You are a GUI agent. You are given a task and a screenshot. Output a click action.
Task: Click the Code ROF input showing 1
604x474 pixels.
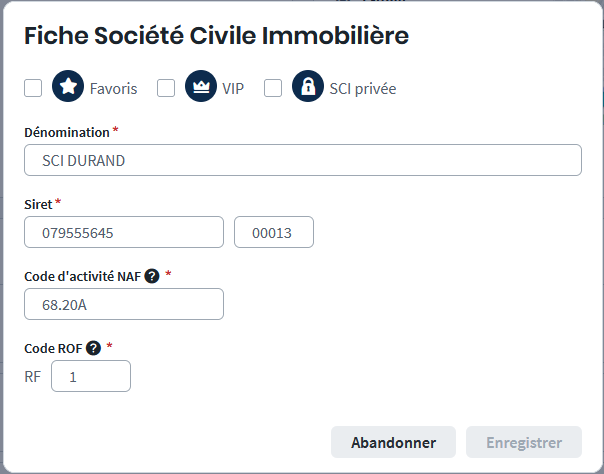click(x=90, y=376)
